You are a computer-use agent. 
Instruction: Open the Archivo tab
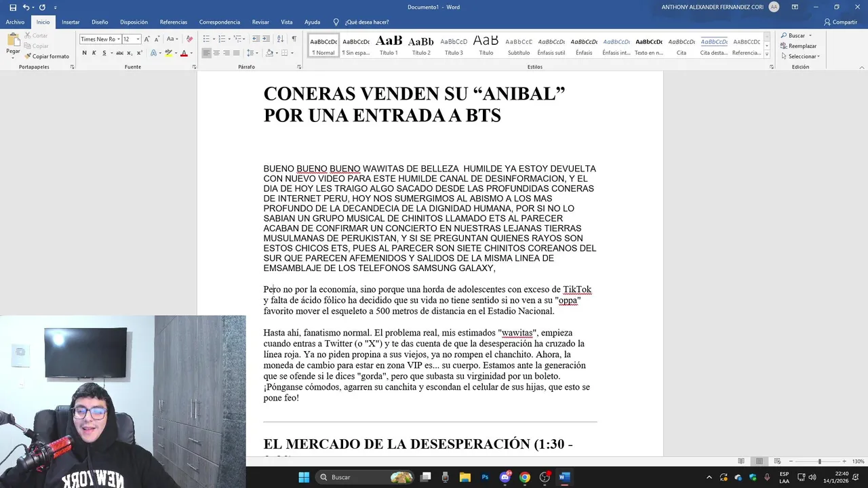pos(15,22)
